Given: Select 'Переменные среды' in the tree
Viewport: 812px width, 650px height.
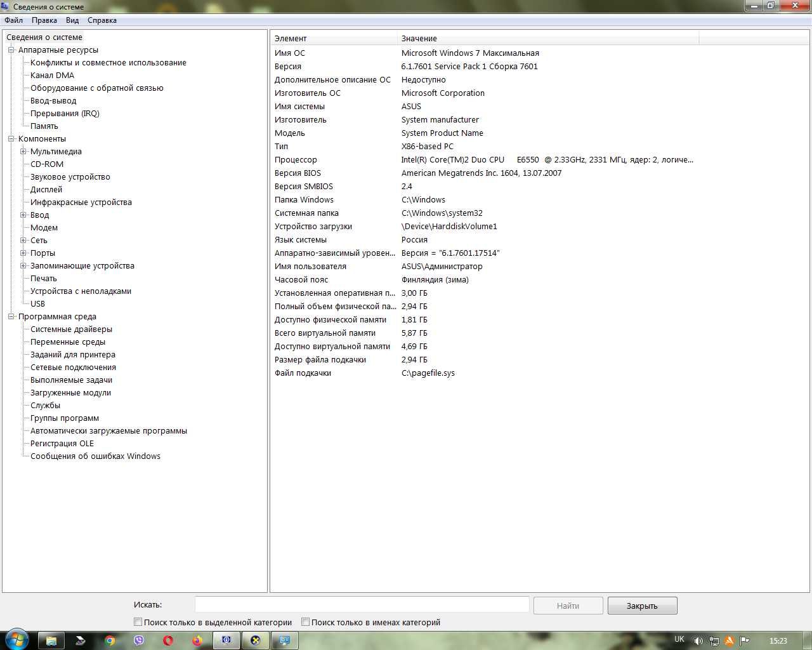Looking at the screenshot, I should [x=68, y=342].
